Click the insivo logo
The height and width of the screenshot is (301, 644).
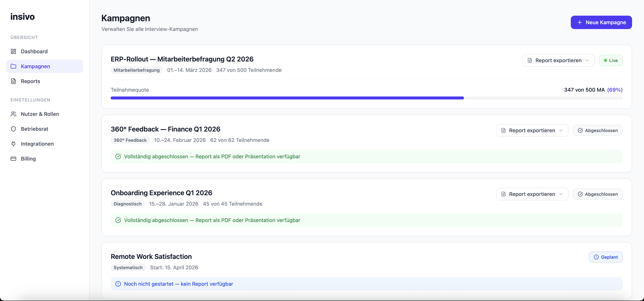[23, 17]
